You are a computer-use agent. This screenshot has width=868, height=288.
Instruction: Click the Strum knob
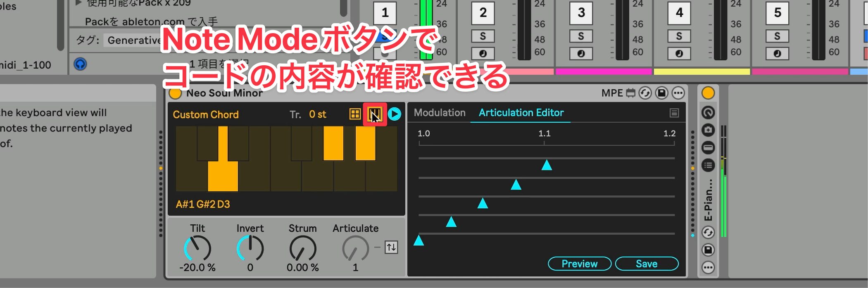(303, 248)
